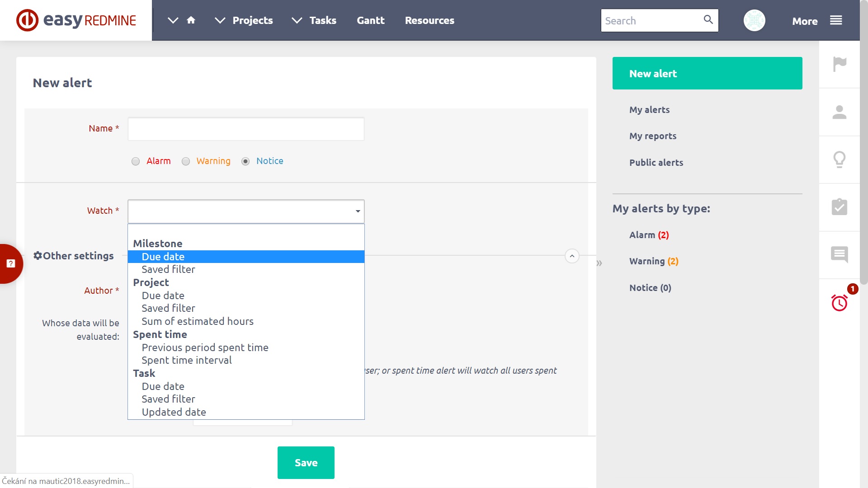Image resolution: width=868 pixels, height=488 pixels.
Task: Choose Sum of estimated hours option
Action: point(198,321)
